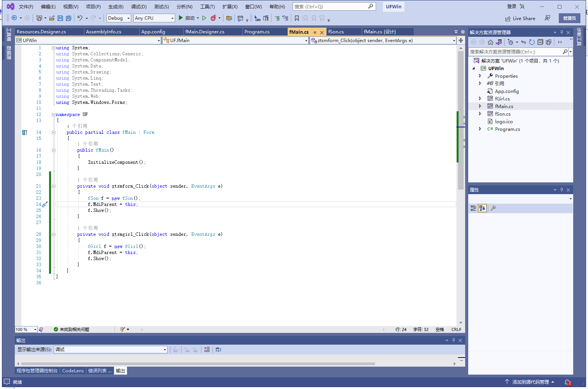Click the Solution Explorer search field
588x389 pixels.
click(518, 52)
